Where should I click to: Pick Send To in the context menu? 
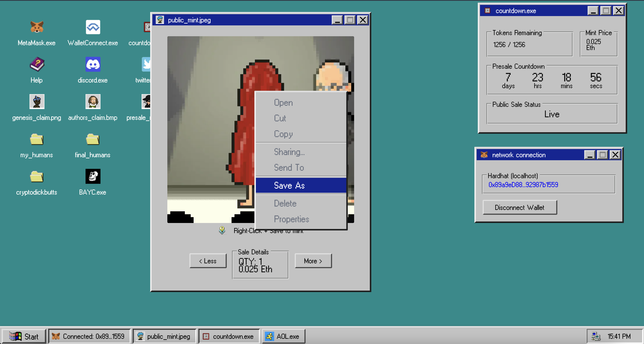point(289,168)
